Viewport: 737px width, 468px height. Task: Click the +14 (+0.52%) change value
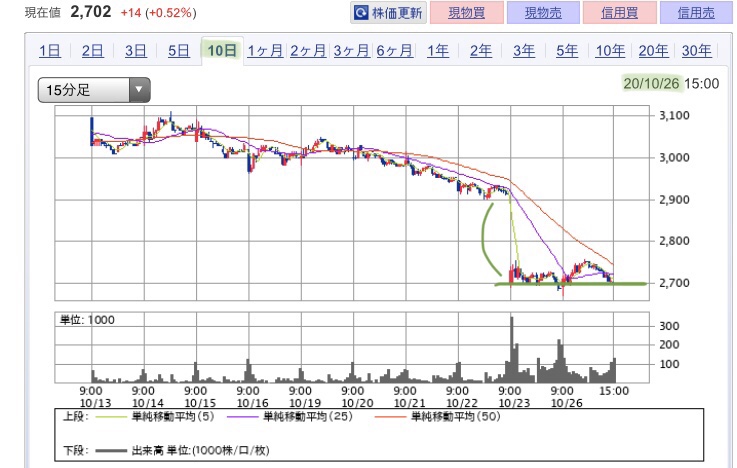coord(158,13)
